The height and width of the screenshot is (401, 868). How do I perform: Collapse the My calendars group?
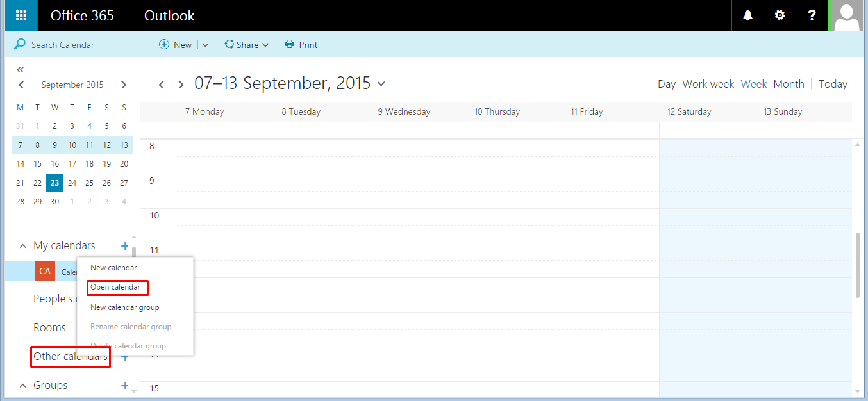pos(22,246)
